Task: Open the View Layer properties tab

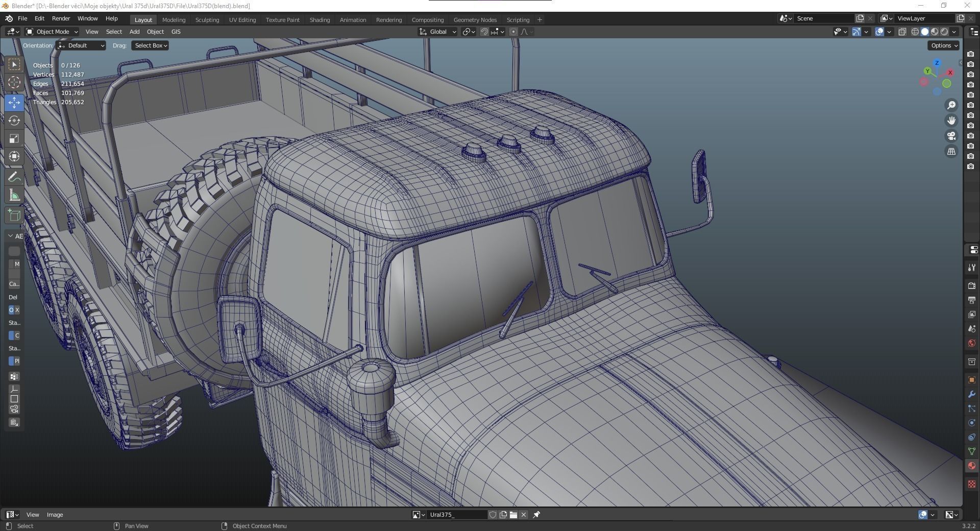Action: pos(971,315)
